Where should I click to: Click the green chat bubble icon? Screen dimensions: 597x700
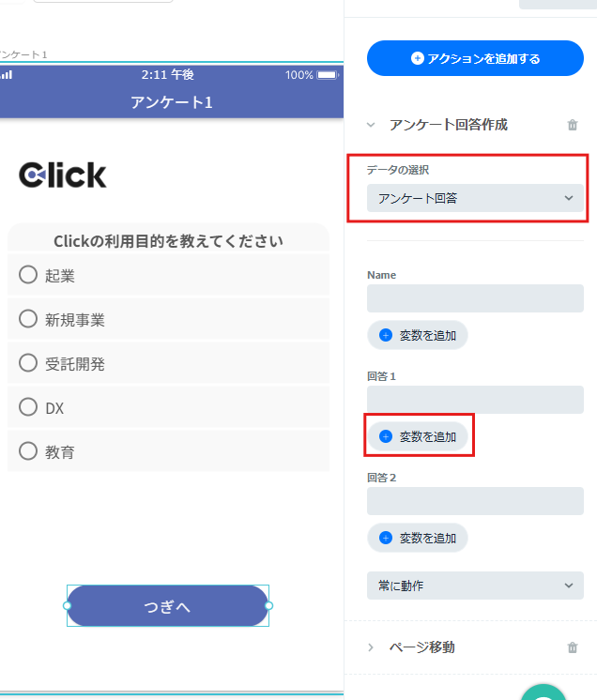543,692
